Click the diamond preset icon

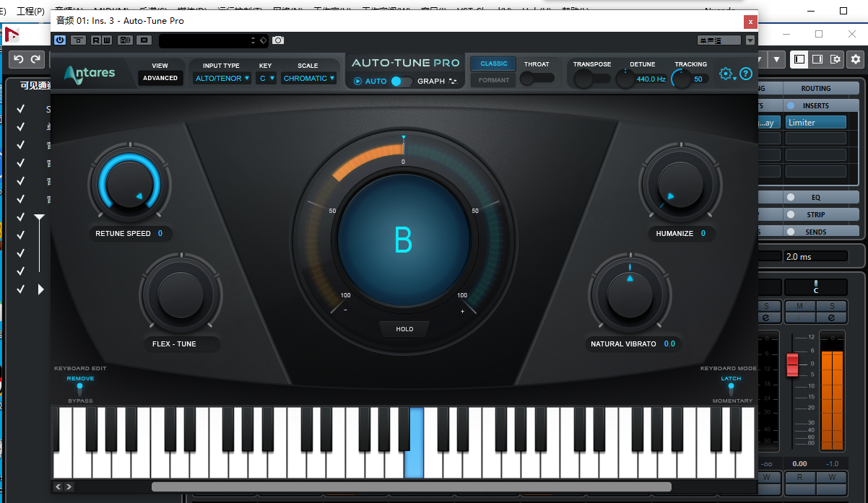(x=263, y=40)
